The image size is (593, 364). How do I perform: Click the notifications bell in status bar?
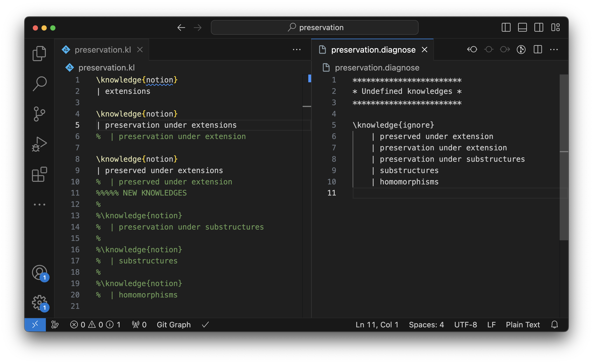554,325
